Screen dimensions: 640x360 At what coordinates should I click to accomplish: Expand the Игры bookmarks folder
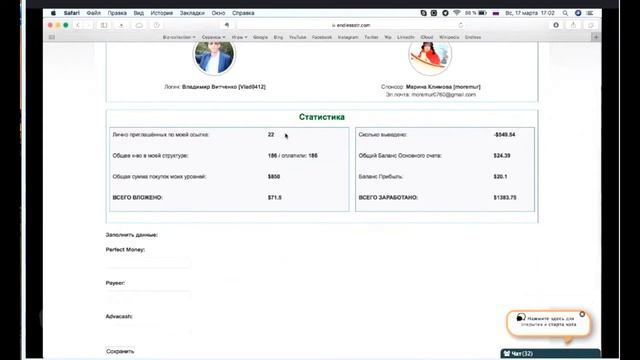[239, 37]
